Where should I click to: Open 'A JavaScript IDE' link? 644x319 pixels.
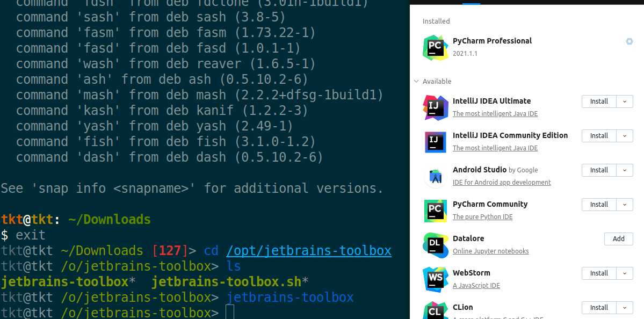click(476, 286)
